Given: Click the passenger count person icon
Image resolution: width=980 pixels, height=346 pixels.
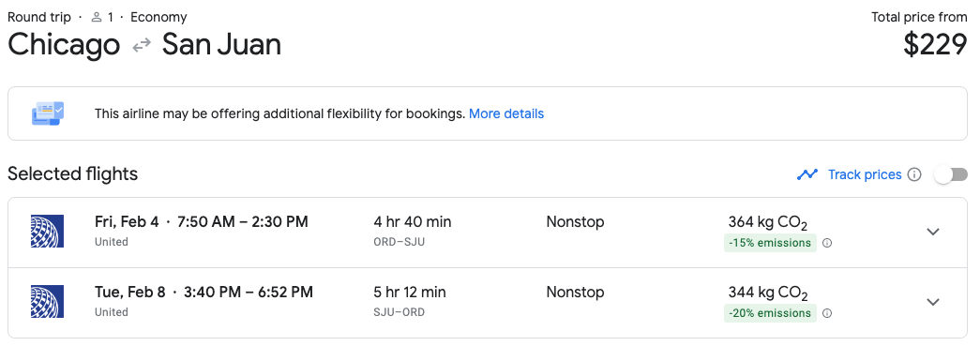Looking at the screenshot, I should [x=97, y=18].
